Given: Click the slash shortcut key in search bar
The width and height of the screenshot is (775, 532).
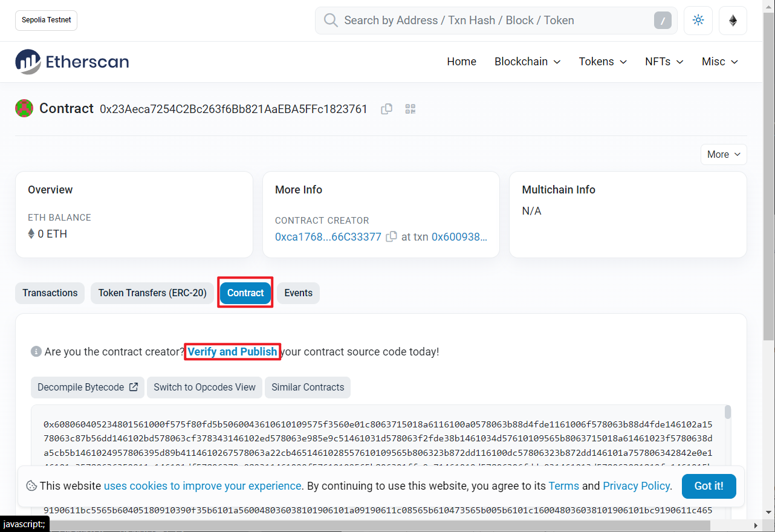Looking at the screenshot, I should pyautogui.click(x=663, y=21).
